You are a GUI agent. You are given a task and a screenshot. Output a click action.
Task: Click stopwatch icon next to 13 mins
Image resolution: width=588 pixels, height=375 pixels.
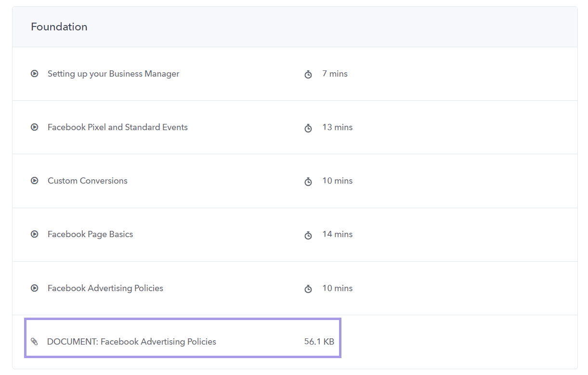click(308, 128)
